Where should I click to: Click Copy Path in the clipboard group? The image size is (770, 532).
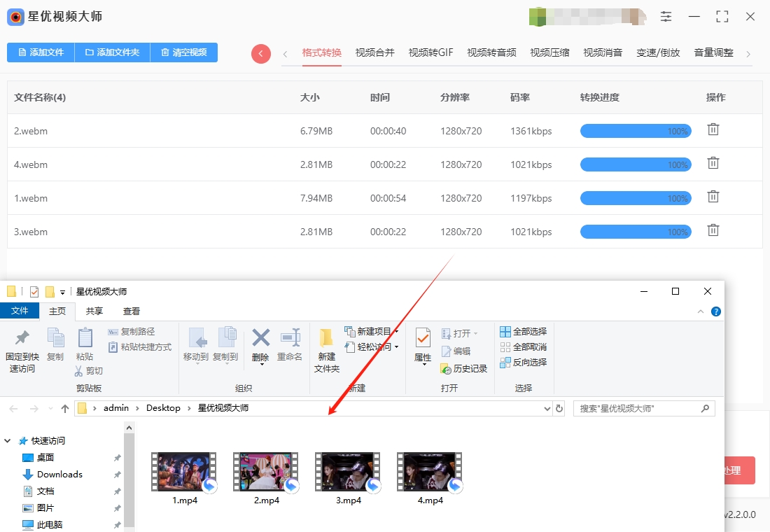[131, 332]
